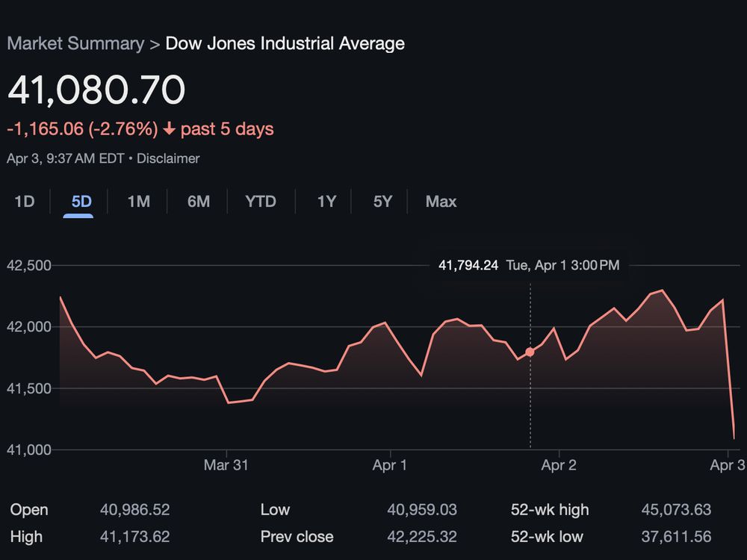Click the Tue, Apr 1 3:00 PM tooltip date
747x560 pixels.
pyautogui.click(x=562, y=265)
